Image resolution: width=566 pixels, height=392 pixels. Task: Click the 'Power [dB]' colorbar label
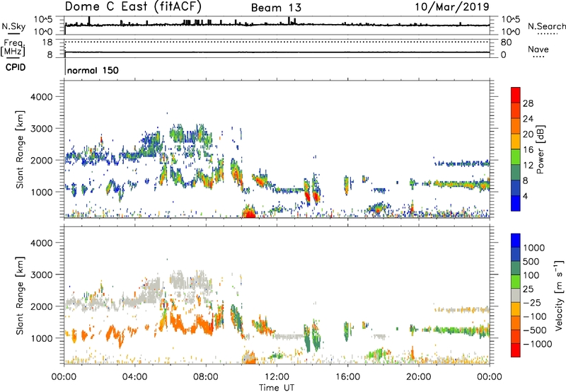[540, 149]
